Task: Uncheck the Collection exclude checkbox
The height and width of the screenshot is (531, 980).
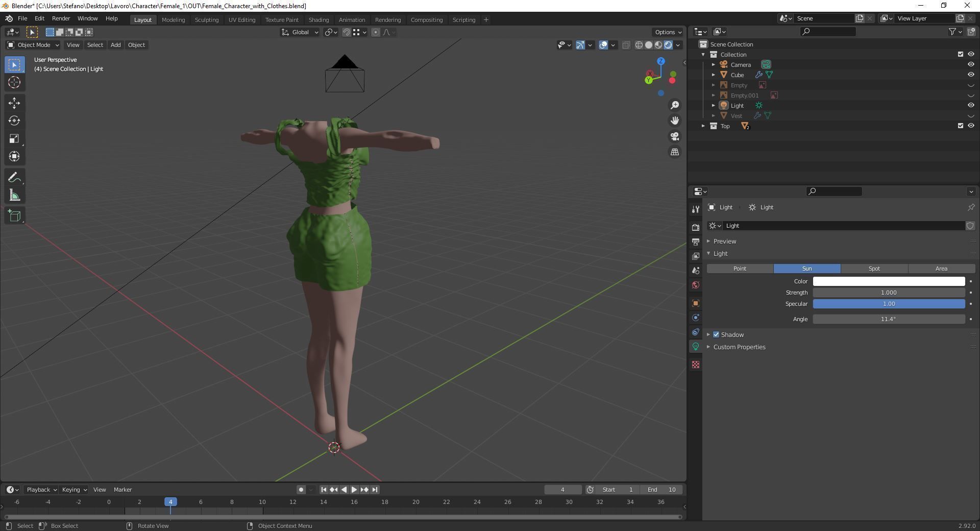Action: pyautogui.click(x=960, y=55)
